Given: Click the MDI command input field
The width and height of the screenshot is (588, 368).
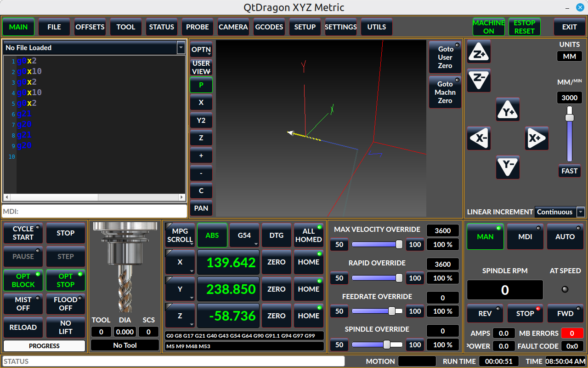Looking at the screenshot, I should 95,211.
